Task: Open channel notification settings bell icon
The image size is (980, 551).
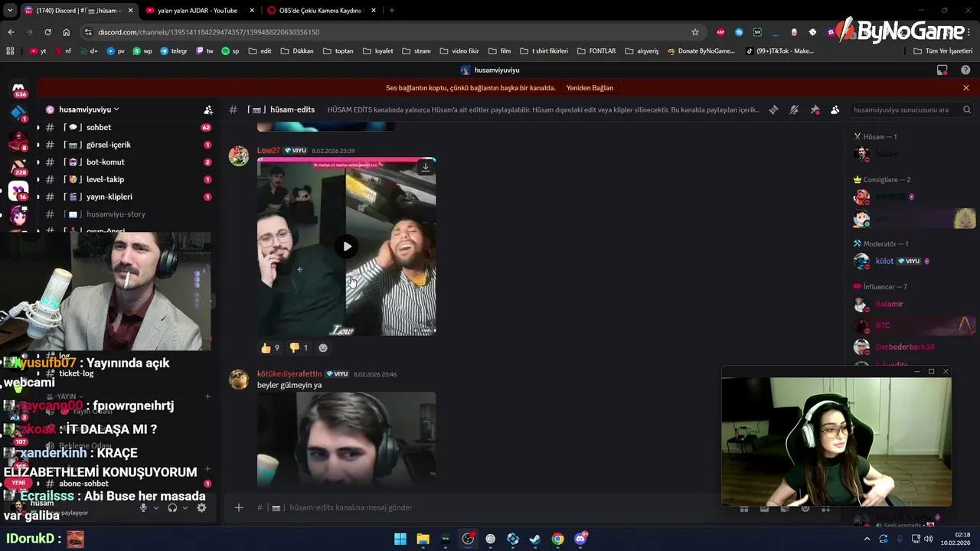Action: tap(794, 109)
